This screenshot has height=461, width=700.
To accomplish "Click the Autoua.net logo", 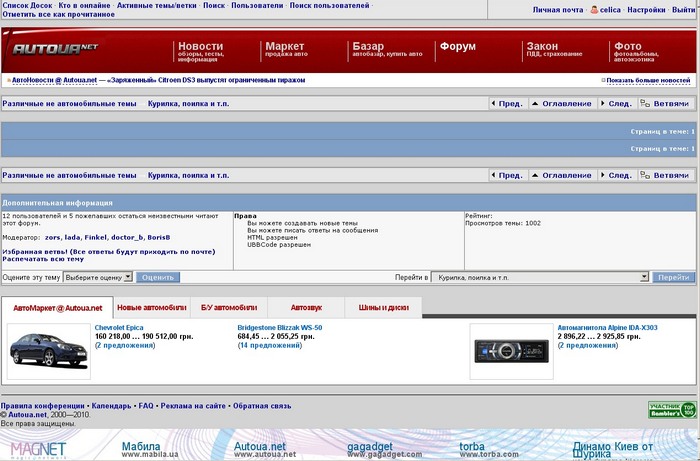I will point(54,48).
